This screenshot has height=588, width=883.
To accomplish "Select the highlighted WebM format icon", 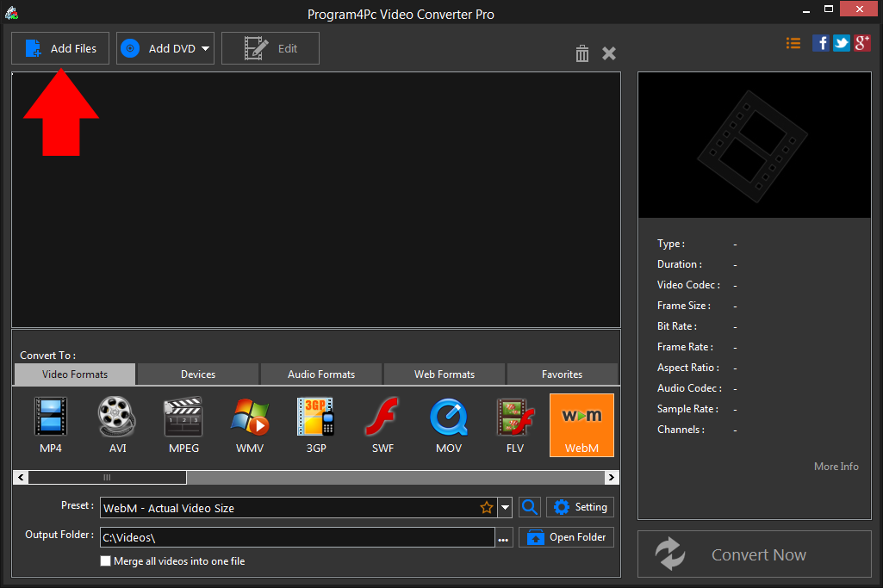I will click(581, 424).
